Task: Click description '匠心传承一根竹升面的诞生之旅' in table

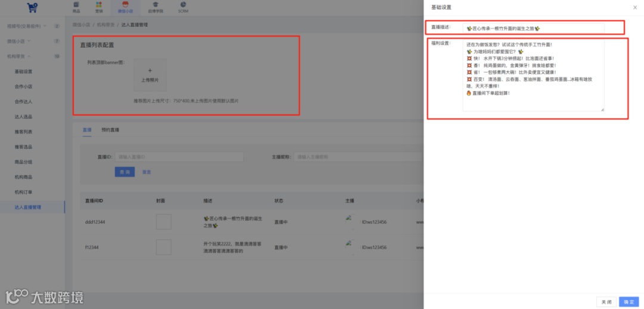Action: click(233, 221)
